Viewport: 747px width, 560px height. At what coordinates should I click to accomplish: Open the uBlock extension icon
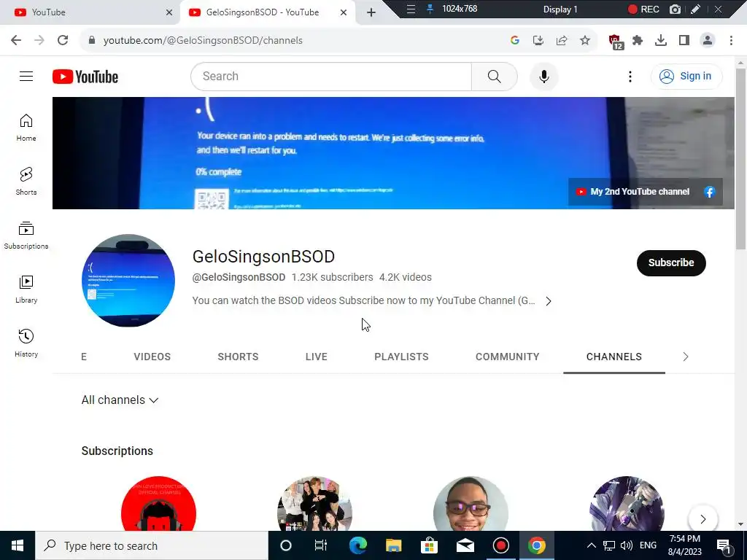(615, 42)
